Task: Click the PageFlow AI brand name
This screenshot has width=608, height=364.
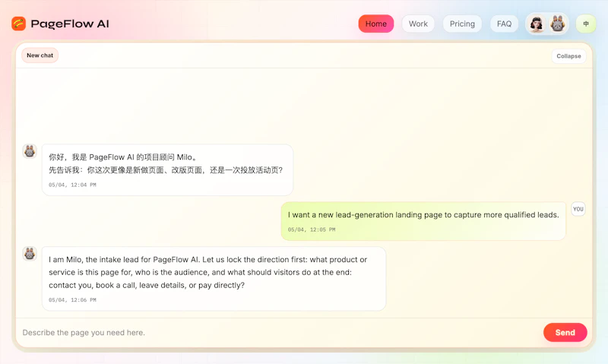Action: (x=70, y=24)
